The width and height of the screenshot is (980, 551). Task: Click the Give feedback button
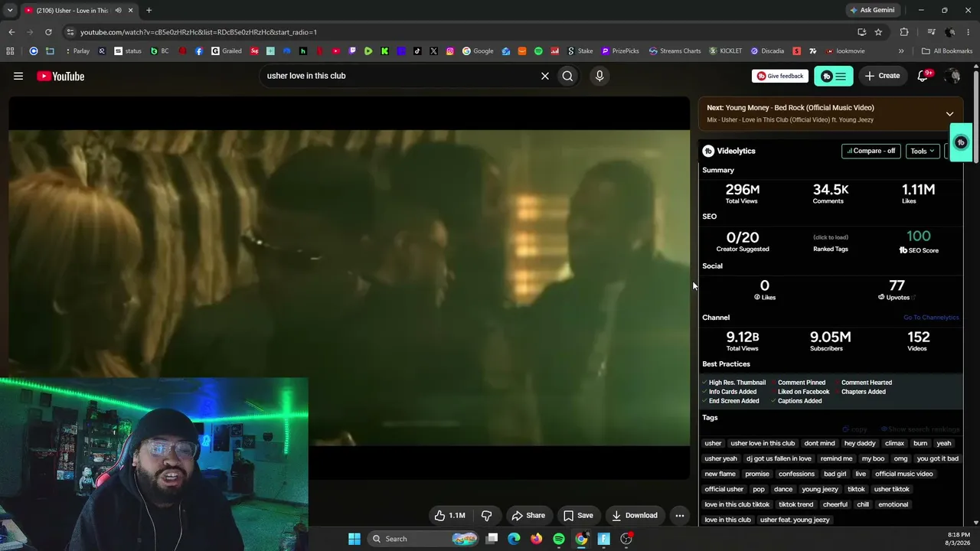780,76
